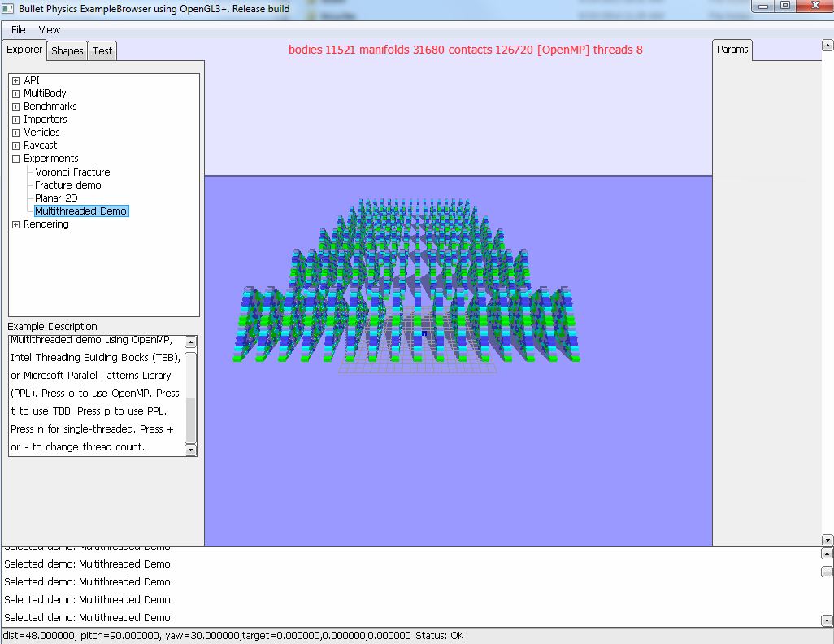This screenshot has width=834, height=644.
Task: Click the bodies and threads stats text
Action: 466,50
